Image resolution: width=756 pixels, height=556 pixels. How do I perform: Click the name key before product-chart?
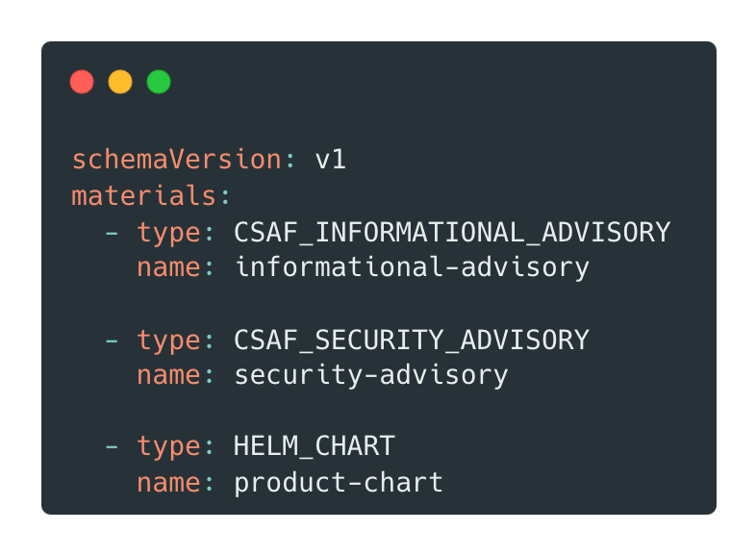(169, 482)
